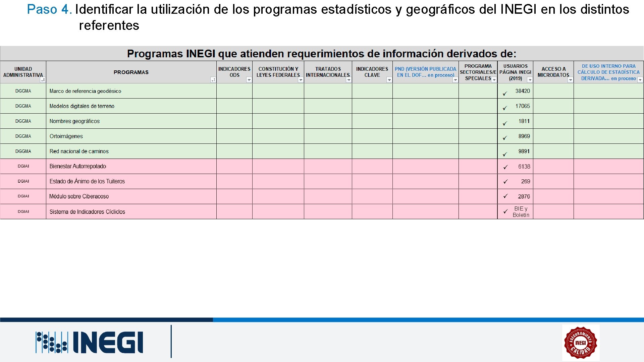Open Indicadores Clave filter dropdown
This screenshot has width=644, height=362.
point(389,80)
